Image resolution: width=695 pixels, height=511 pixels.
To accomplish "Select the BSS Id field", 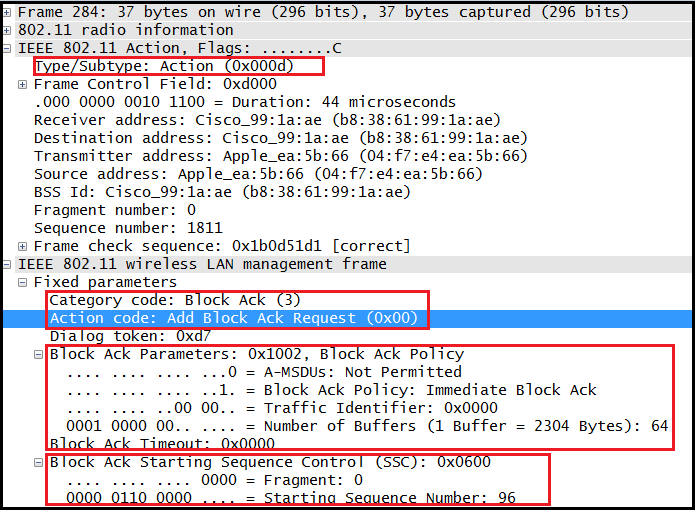I will [222, 192].
